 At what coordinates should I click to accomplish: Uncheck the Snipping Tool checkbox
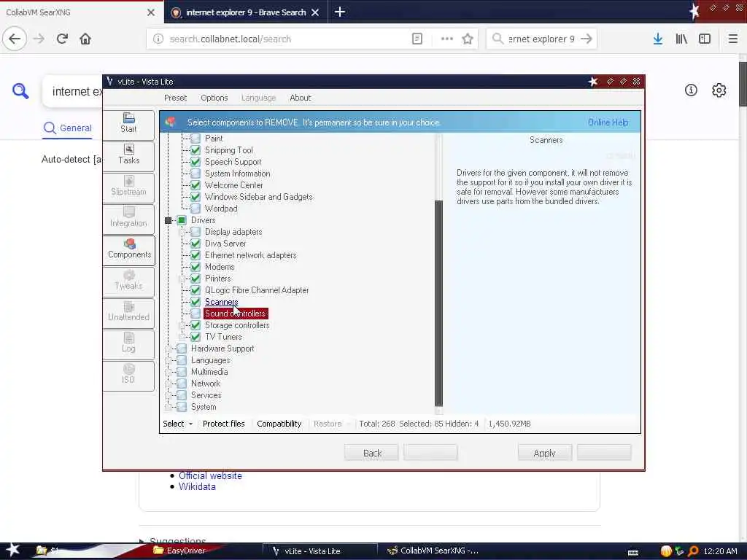point(196,150)
